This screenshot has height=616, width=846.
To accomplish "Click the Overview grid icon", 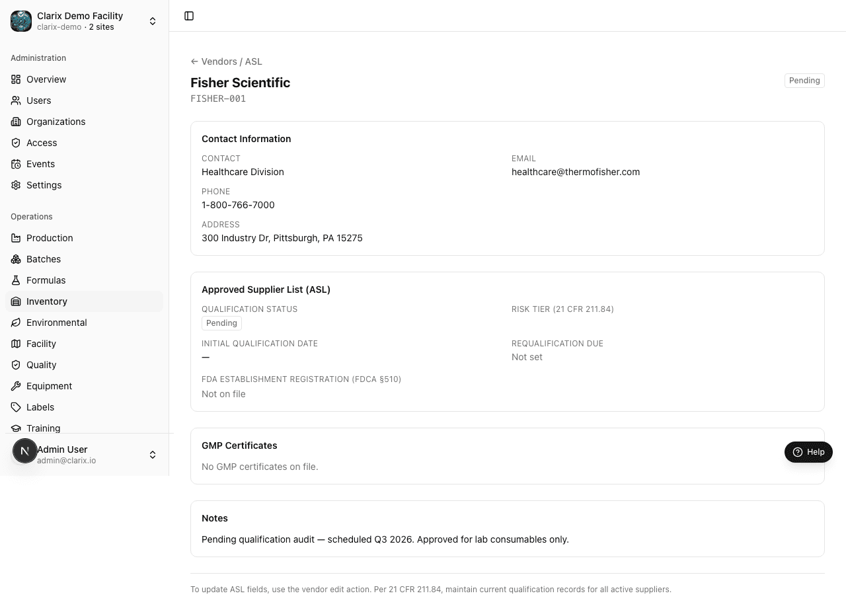I will point(16,79).
